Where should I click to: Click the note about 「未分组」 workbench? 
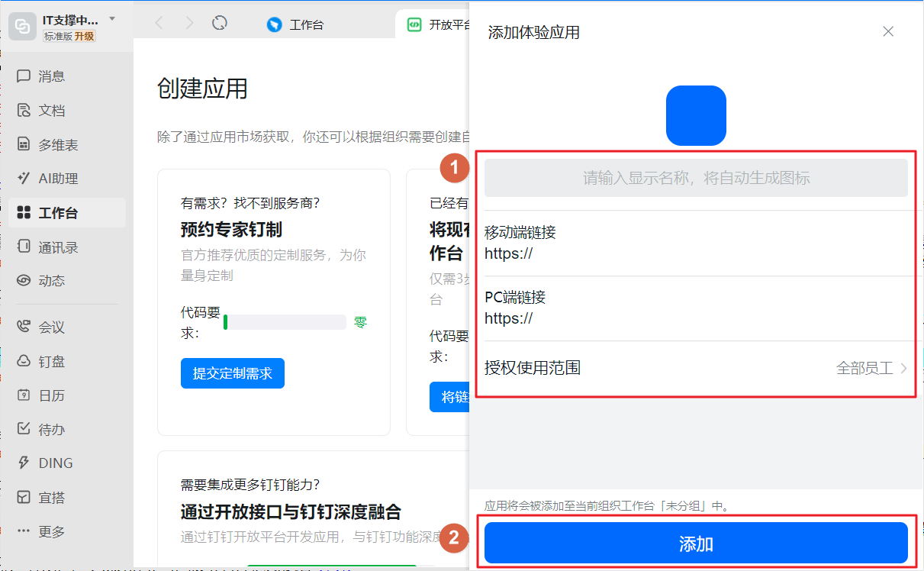(607, 505)
